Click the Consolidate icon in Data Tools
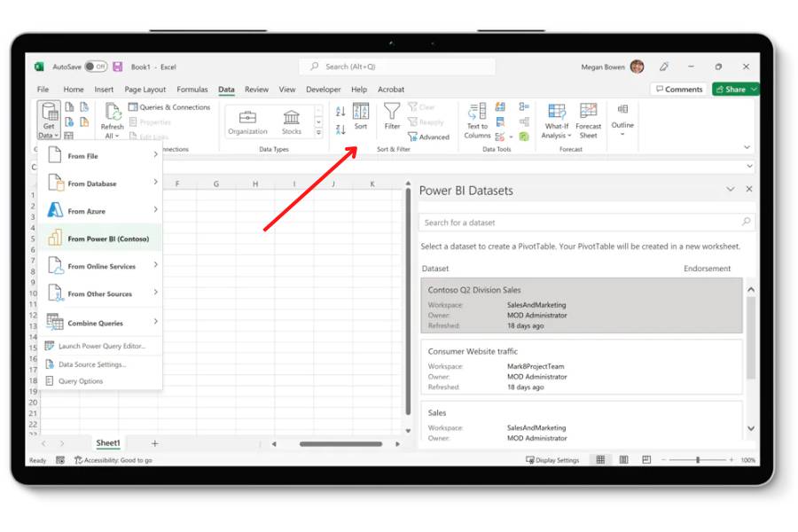The image size is (798, 532). 524,107
